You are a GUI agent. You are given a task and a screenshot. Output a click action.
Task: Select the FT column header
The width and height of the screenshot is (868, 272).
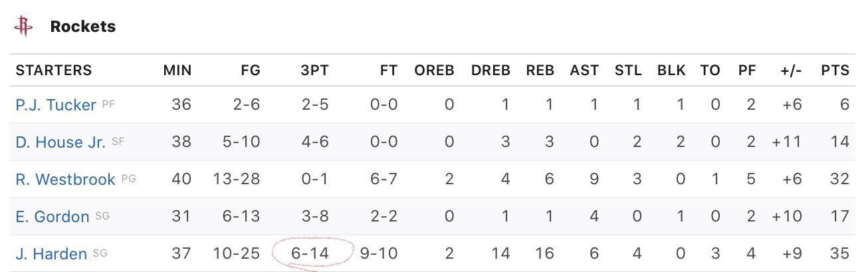(389, 70)
